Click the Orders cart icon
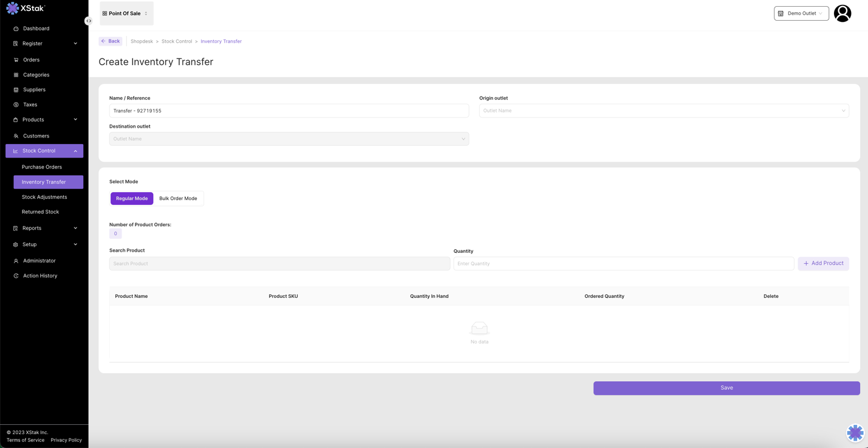The height and width of the screenshot is (448, 868). click(x=16, y=60)
